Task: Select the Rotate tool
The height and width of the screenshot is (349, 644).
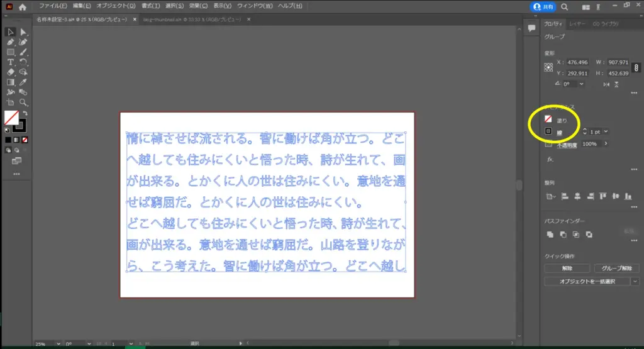Action: 23,62
